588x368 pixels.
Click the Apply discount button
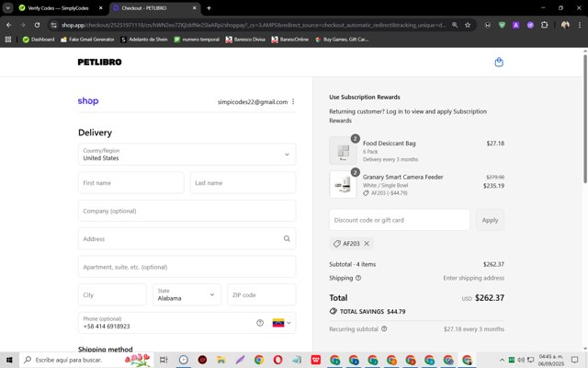pyautogui.click(x=490, y=221)
